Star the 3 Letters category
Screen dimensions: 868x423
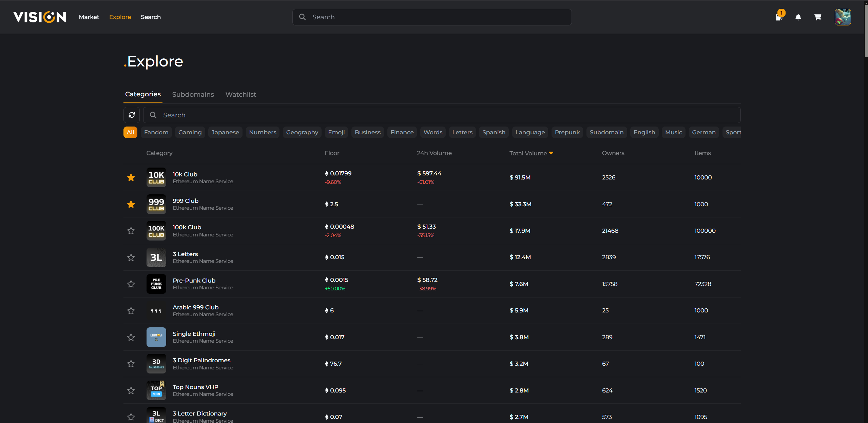click(131, 257)
